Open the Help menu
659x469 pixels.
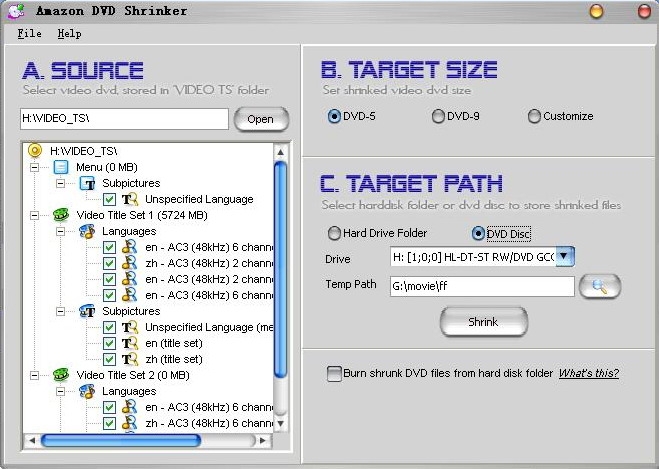(x=69, y=34)
